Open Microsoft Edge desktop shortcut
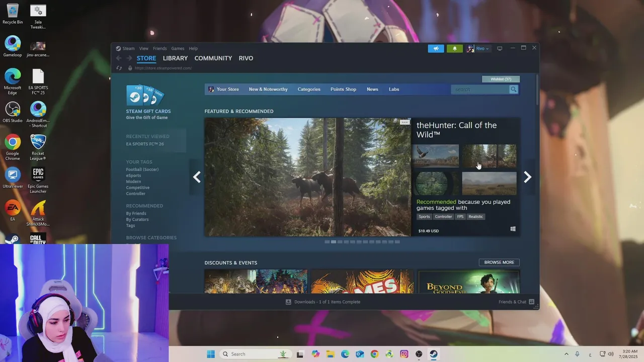Screen dimensions: 644x362 click(x=13, y=81)
